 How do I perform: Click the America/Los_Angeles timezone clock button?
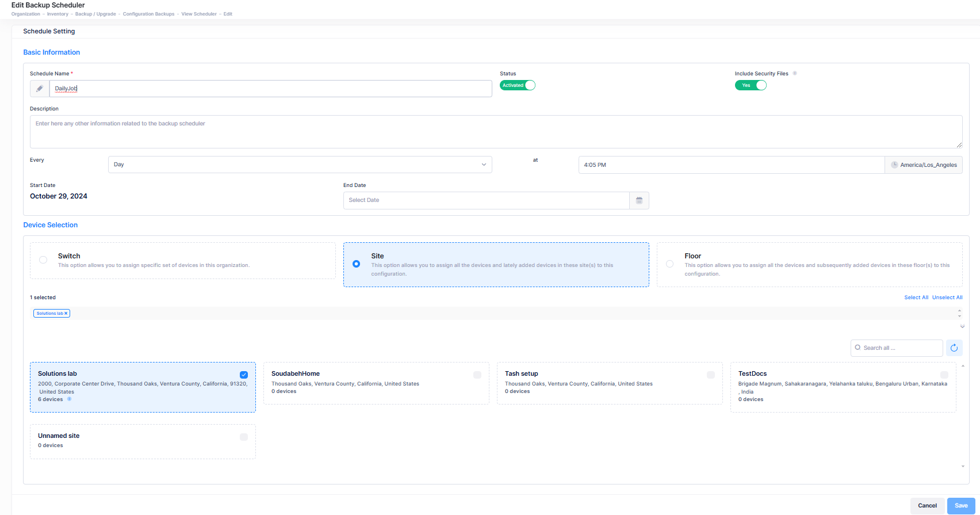tap(923, 165)
